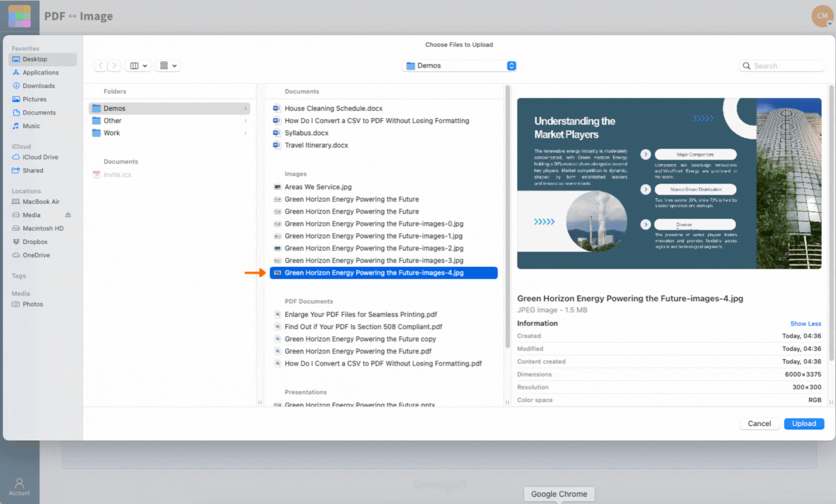Select Desktop in Favorites sidebar

coord(43,59)
